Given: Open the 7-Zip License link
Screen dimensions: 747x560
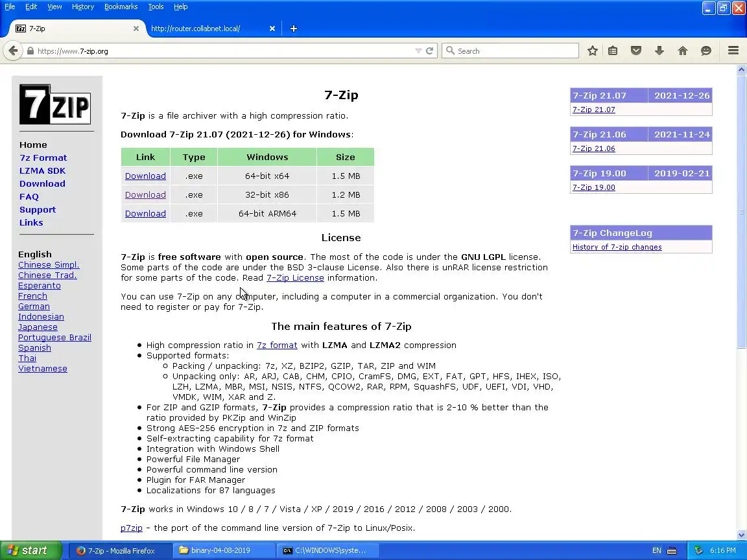Looking at the screenshot, I should [x=296, y=277].
